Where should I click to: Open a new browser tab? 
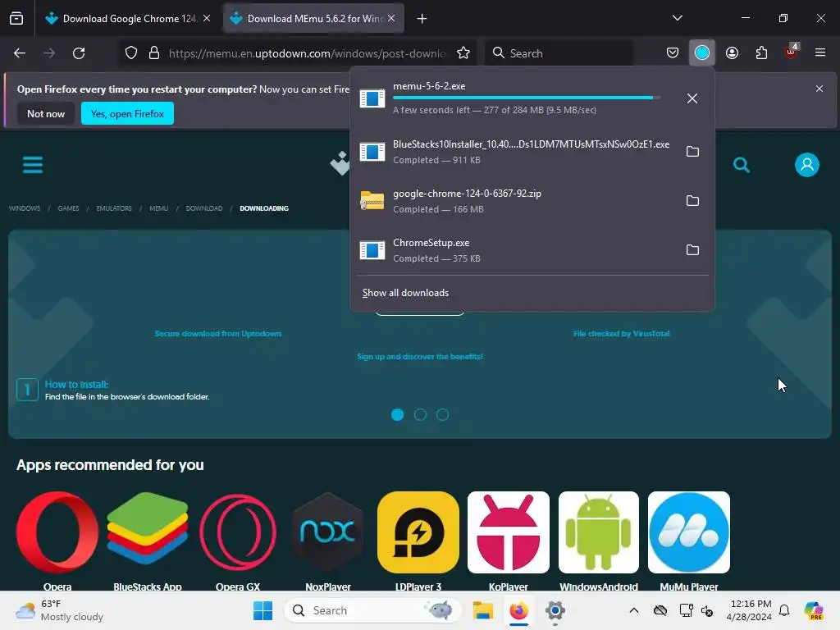point(422,19)
